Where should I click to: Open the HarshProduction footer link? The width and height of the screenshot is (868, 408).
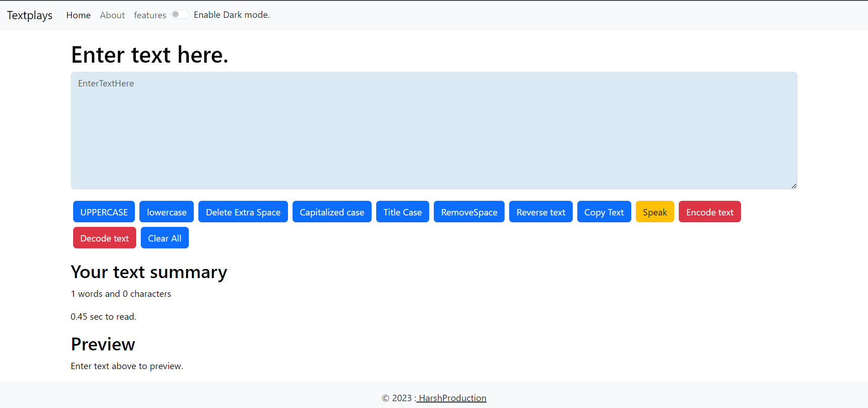coord(452,398)
